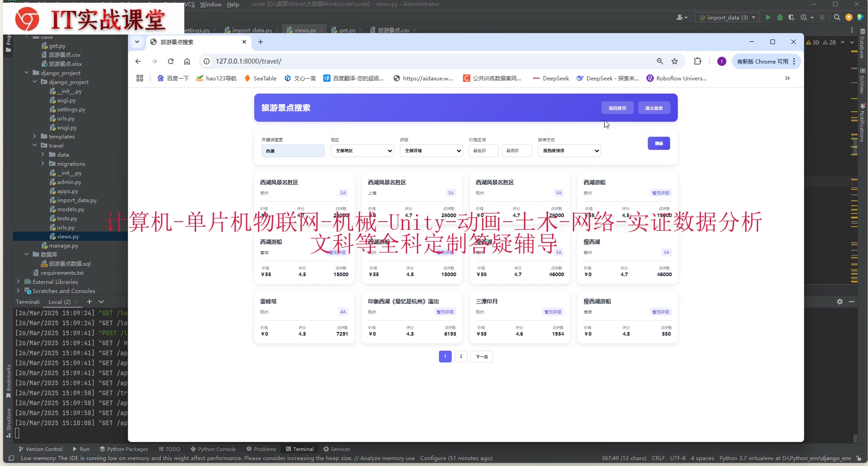Open the Chrome profile avatar
Screen dimensions: 868x466
722,61
